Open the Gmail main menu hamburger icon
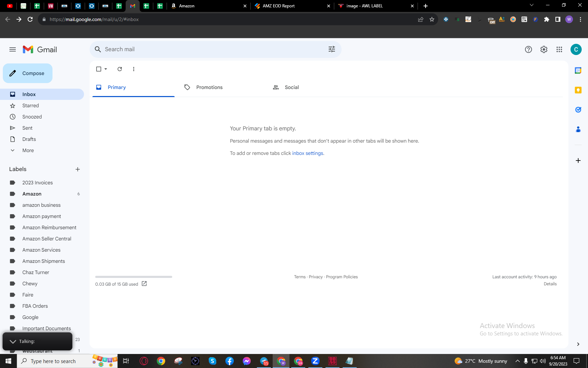 [x=13, y=49]
